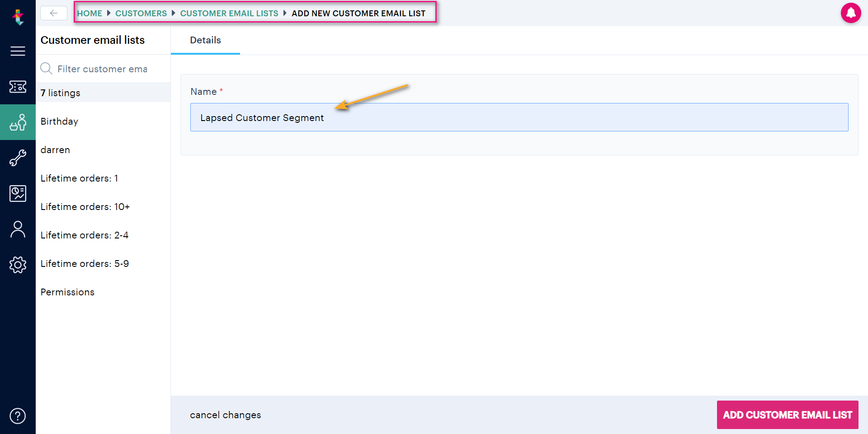Screen dimensions: 868x434
Task: Select the Customers sidebar icon
Action: point(18,122)
